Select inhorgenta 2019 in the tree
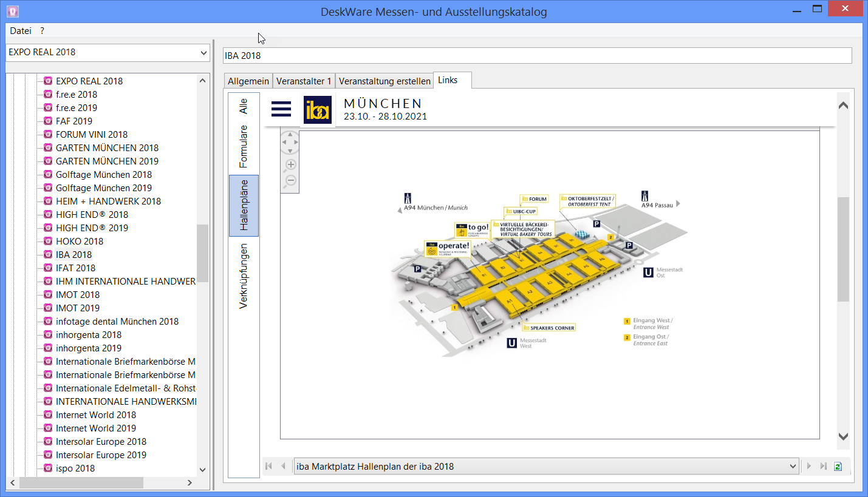The image size is (868, 497). (x=89, y=348)
